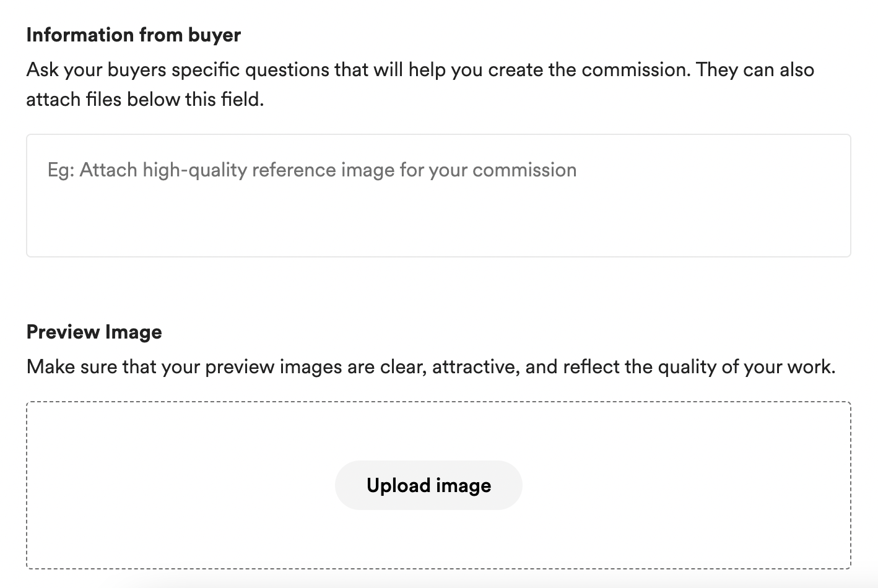
Task: Click 'reflect the quality of your work' text
Action: [698, 366]
